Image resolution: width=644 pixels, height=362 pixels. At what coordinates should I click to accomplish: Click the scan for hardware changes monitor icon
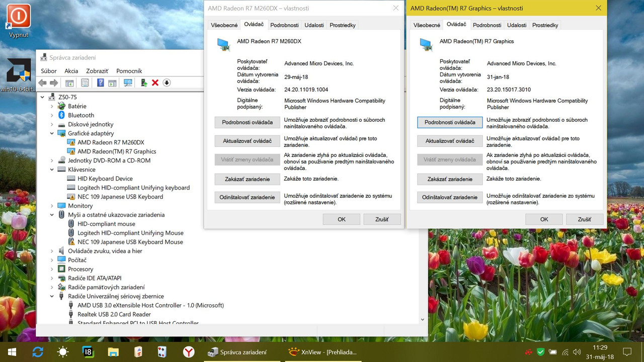coord(128,83)
